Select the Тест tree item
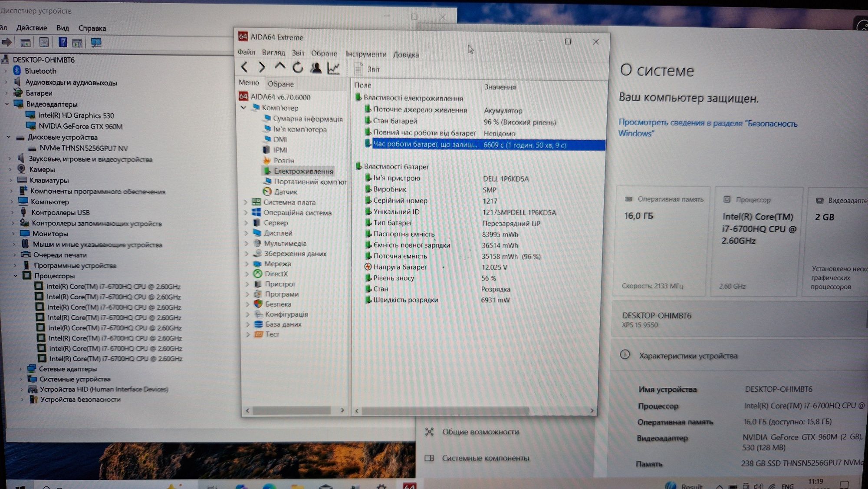Screen dimensions: 868x489 point(267,334)
